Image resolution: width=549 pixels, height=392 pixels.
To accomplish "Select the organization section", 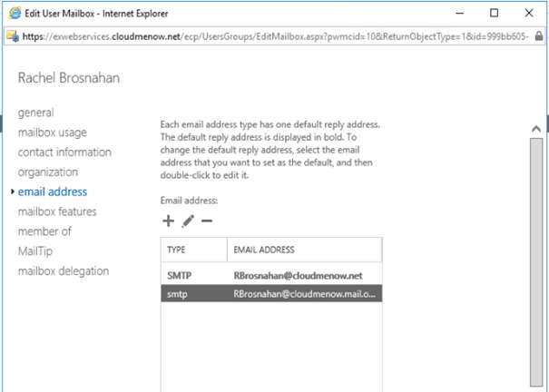I will pos(48,172).
